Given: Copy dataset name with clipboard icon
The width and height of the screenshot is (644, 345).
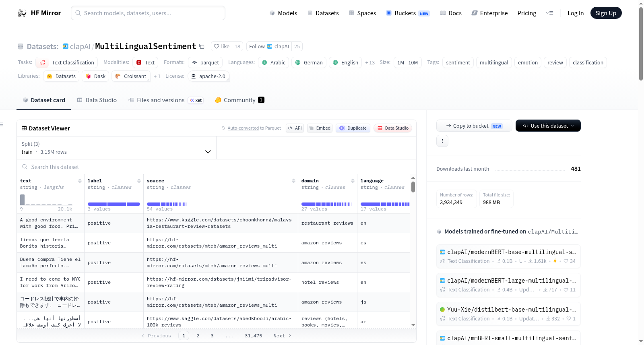Looking at the screenshot, I should click(202, 47).
